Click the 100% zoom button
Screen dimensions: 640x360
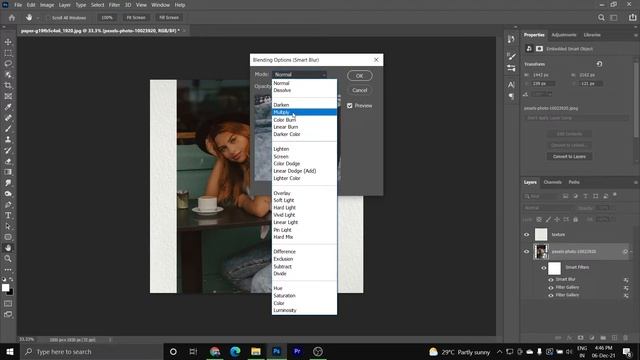click(x=107, y=18)
